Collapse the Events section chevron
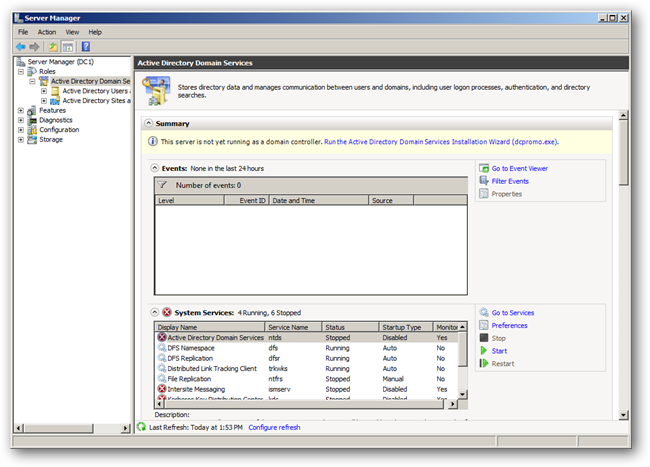The image size is (650, 467). coord(154,168)
